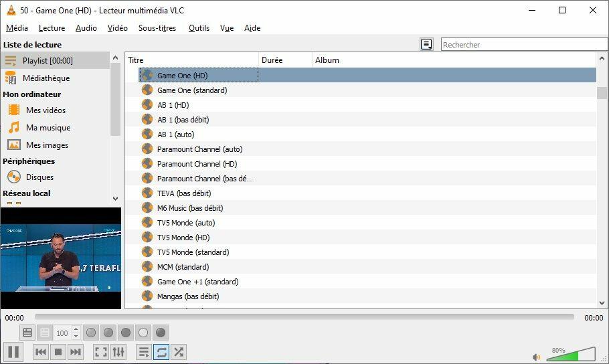The image size is (609, 364).
Task: Click the Rechercher search field
Action: pos(524,45)
